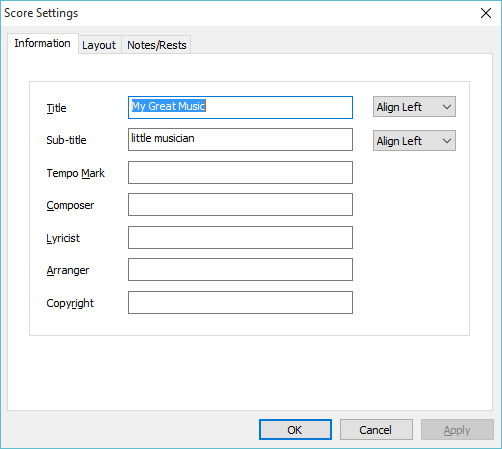Click the Cancel button
Viewport: 502px width, 449px height.
tap(376, 430)
